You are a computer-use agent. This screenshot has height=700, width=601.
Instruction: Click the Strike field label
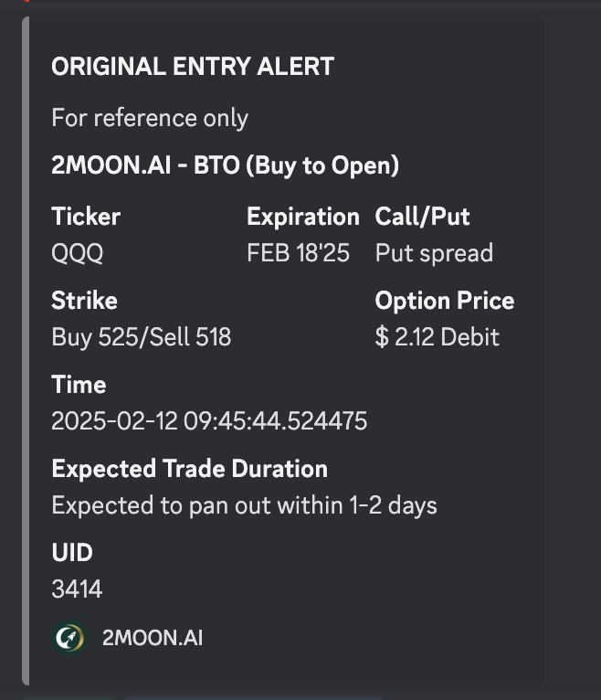(x=84, y=301)
